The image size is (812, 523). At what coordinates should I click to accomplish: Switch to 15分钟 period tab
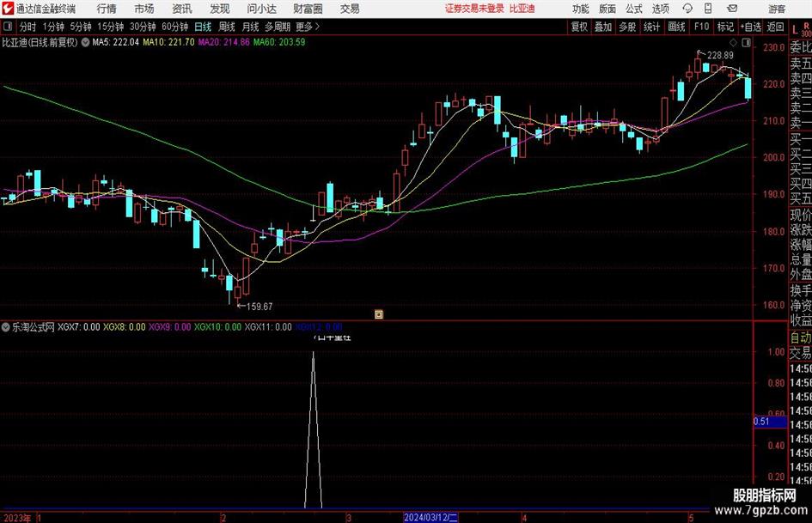(x=111, y=27)
